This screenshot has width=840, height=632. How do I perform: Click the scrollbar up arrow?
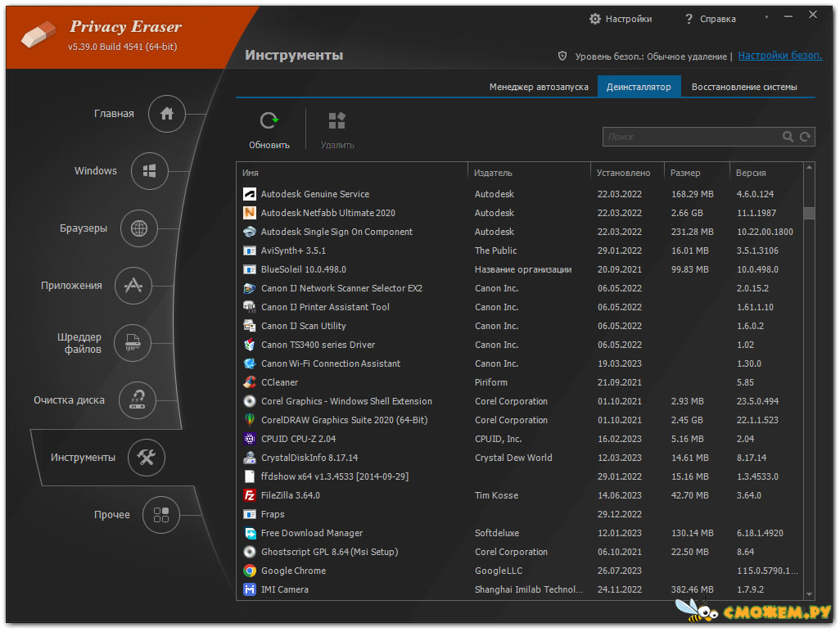809,168
